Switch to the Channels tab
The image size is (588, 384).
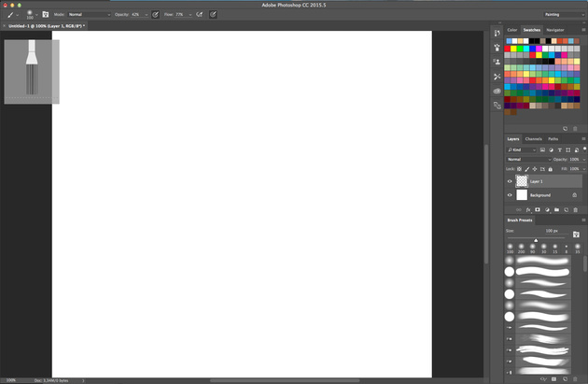pyautogui.click(x=533, y=139)
